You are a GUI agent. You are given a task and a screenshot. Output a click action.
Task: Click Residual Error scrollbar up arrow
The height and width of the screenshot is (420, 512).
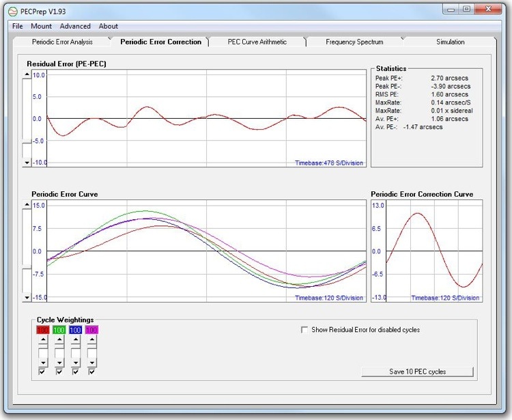coord(27,74)
